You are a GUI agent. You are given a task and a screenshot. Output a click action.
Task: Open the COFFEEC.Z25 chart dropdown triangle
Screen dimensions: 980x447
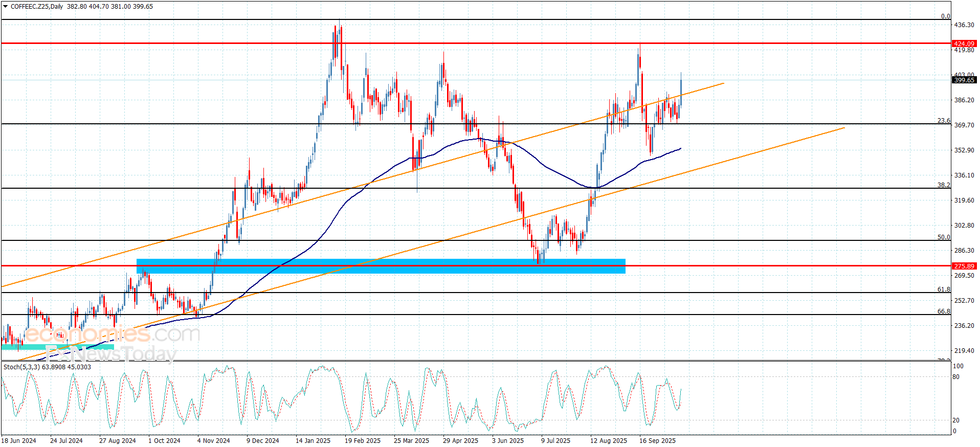click(x=6, y=7)
